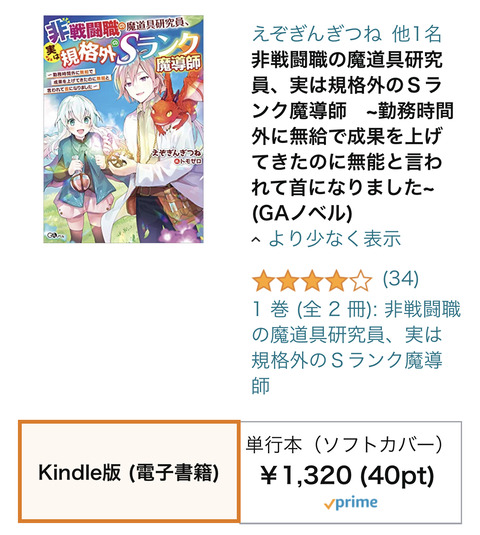This screenshot has width=480, height=535.
Task: Click the fourth filled rating star
Action: coord(337,280)
